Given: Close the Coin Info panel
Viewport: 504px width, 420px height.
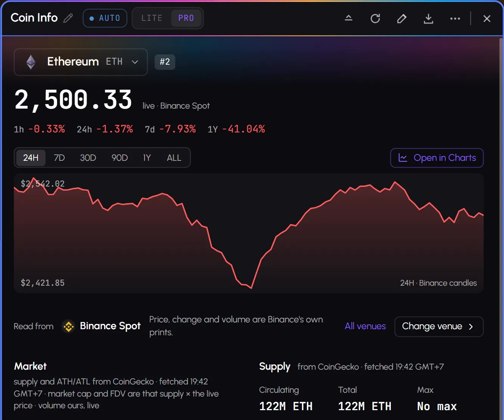Looking at the screenshot, I should click(x=487, y=19).
